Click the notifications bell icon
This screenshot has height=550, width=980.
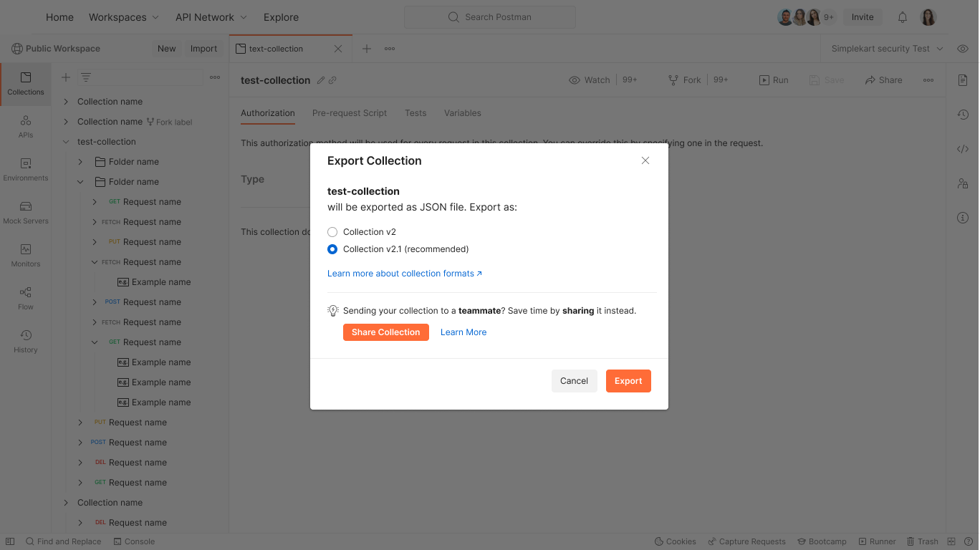point(903,17)
